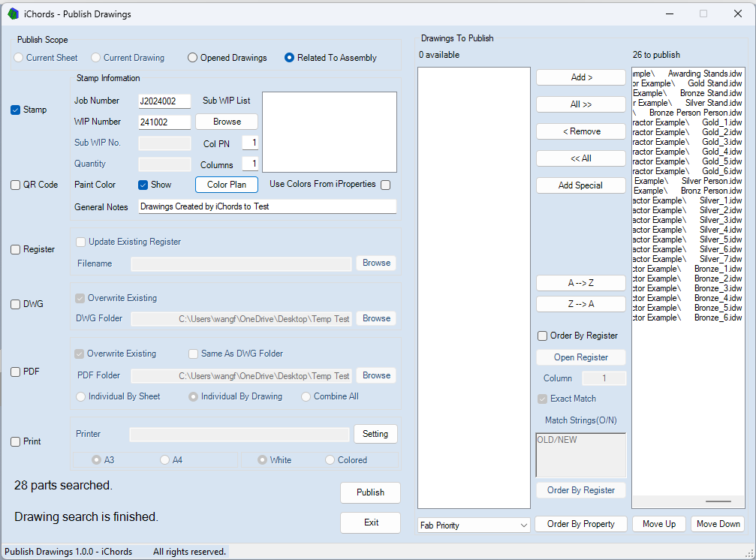Click Open Register button
Screen dimensions: 756x560
pyautogui.click(x=581, y=357)
